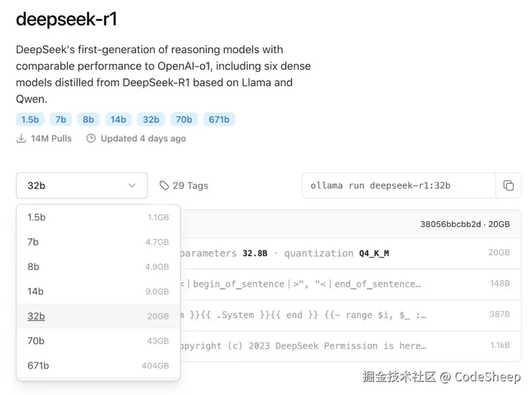Click the tag icon beside 29 Tags
Screen dimensions: 532x395
(164, 186)
